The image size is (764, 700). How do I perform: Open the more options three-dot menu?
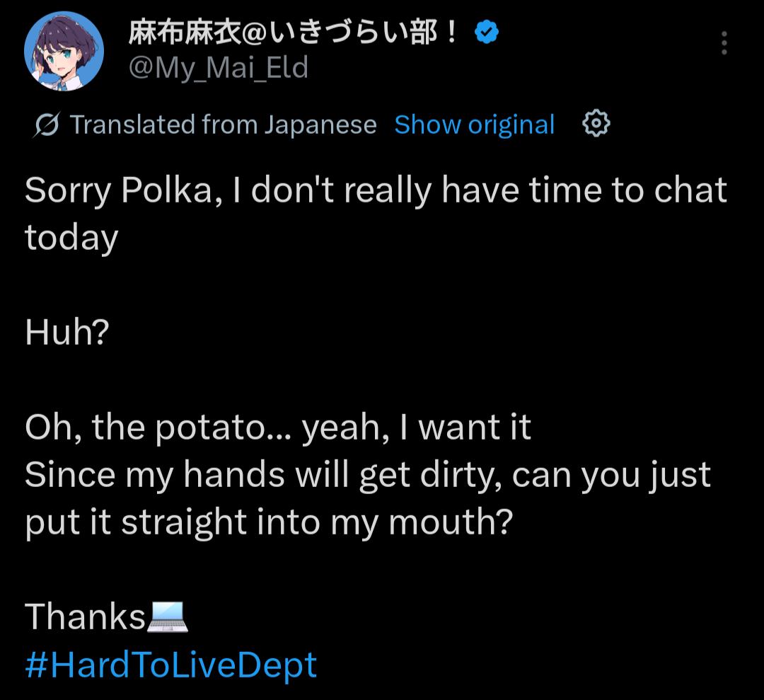[x=724, y=43]
